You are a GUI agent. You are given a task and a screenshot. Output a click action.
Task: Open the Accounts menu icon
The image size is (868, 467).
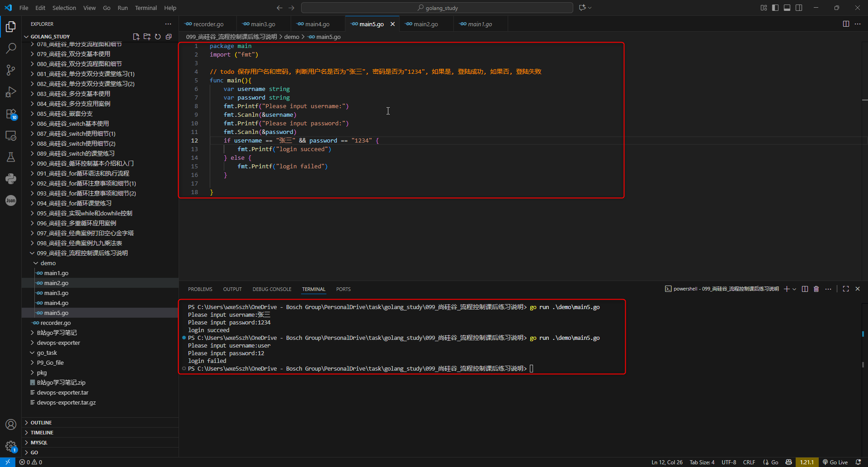point(11,424)
